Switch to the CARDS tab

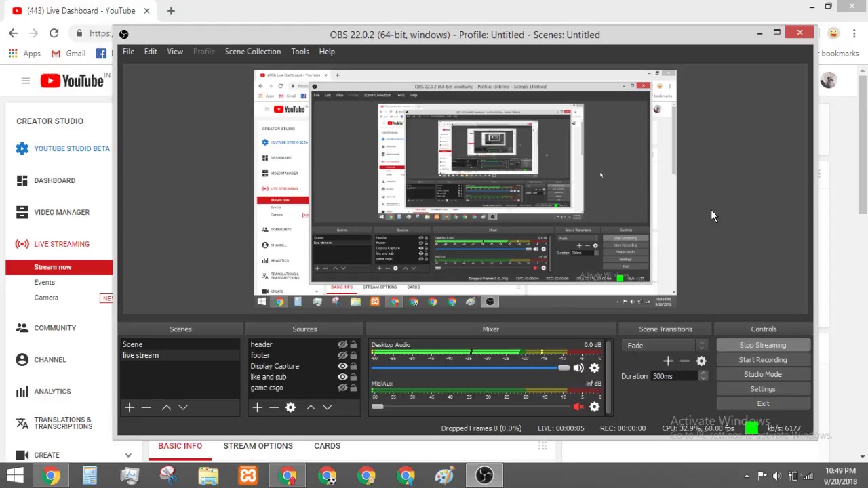[x=327, y=446]
